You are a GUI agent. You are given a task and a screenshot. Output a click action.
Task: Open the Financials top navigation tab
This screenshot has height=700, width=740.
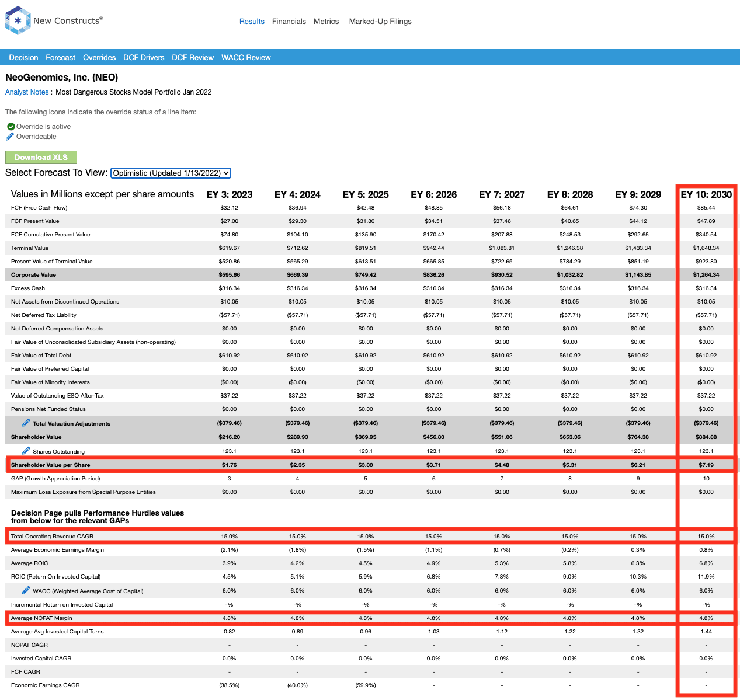click(289, 22)
